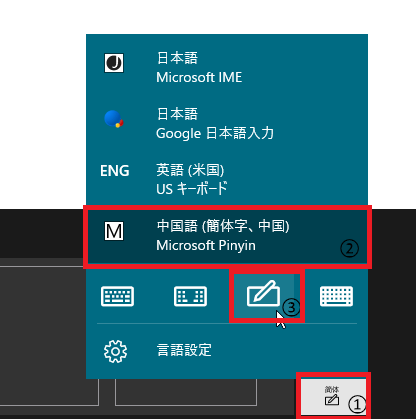Click the ENG language abbreviation
The height and width of the screenshot is (419, 416).
[115, 171]
